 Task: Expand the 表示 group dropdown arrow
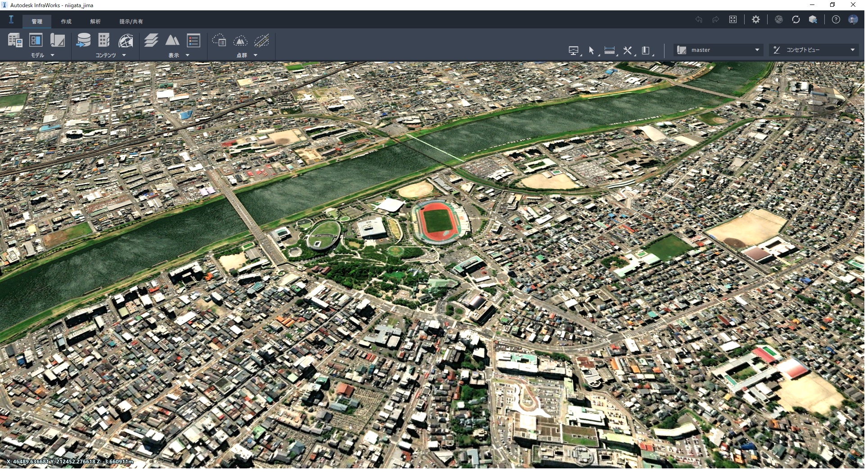click(187, 55)
